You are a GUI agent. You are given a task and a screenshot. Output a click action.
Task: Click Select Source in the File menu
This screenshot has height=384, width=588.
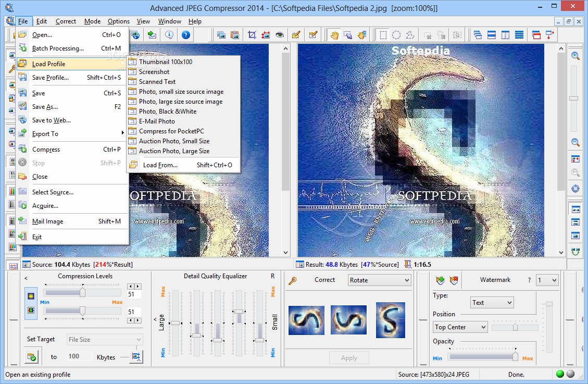(x=72, y=192)
